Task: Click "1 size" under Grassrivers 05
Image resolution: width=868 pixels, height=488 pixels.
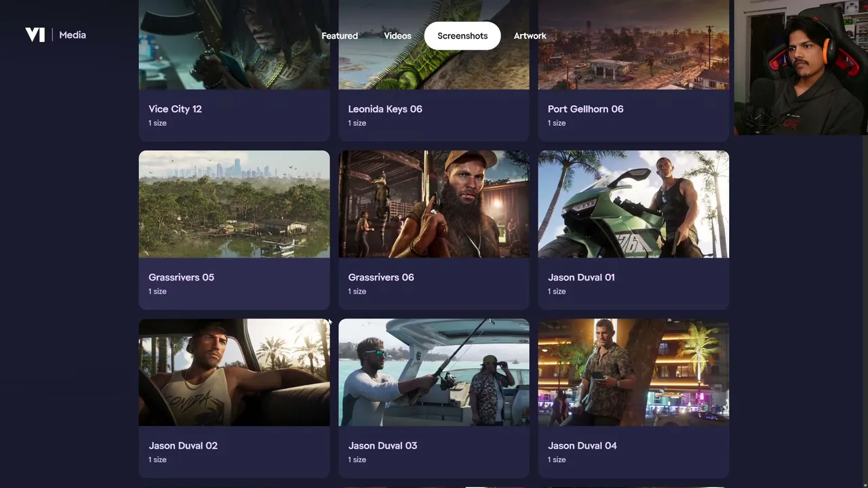Action: pos(157,291)
